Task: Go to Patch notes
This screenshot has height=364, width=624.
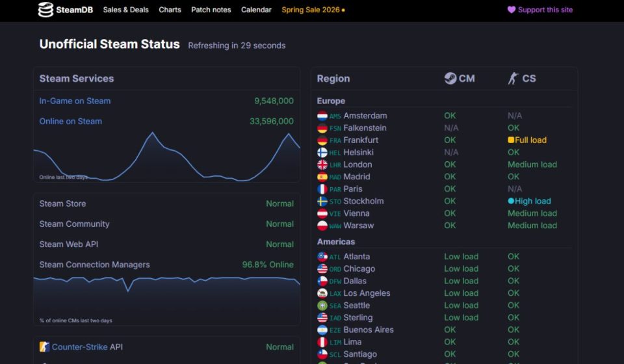Action: [211, 10]
